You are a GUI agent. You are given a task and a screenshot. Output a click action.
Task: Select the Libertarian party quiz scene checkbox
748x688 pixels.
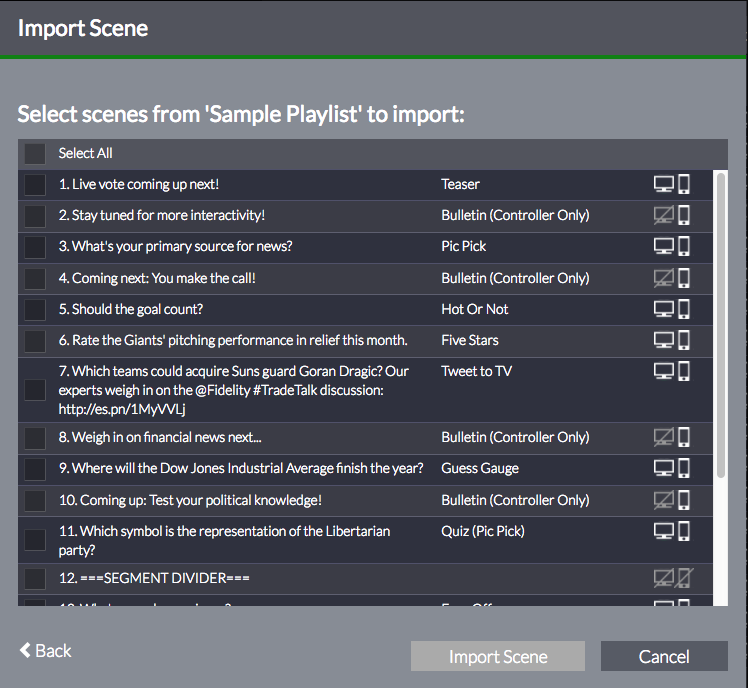click(x=35, y=540)
